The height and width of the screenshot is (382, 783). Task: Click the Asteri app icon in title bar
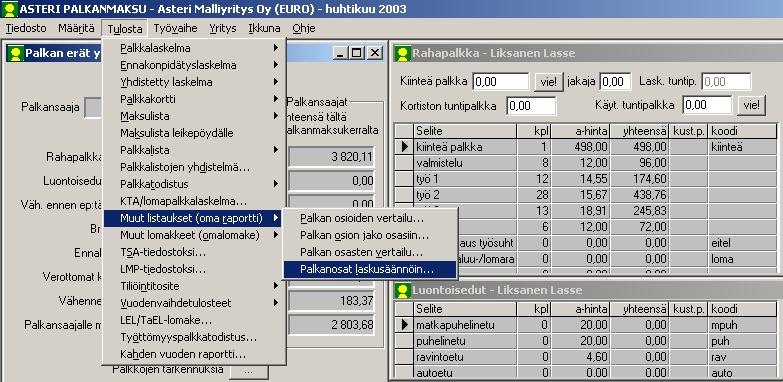pyautogui.click(x=9, y=8)
